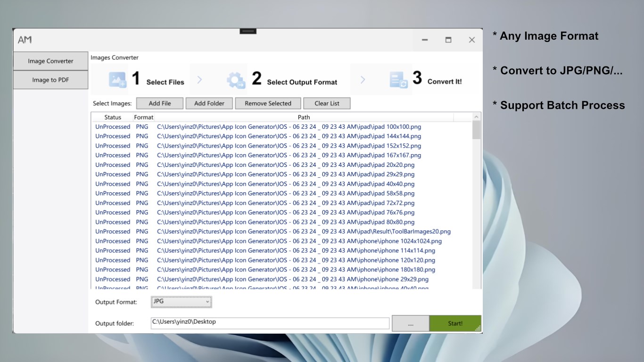Click the arrow chevron after Select Files

(x=199, y=80)
